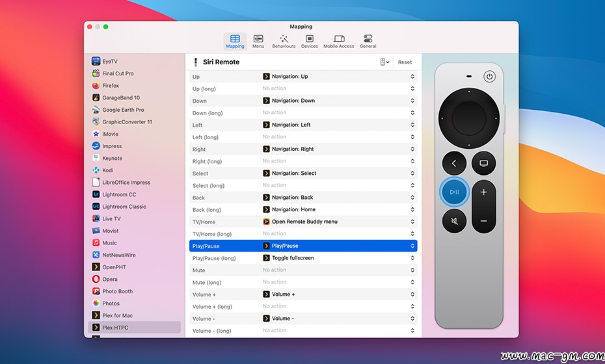This screenshot has width=605, height=364.
Task: Select GarageBand 10 in sidebar
Action: pyautogui.click(x=134, y=97)
